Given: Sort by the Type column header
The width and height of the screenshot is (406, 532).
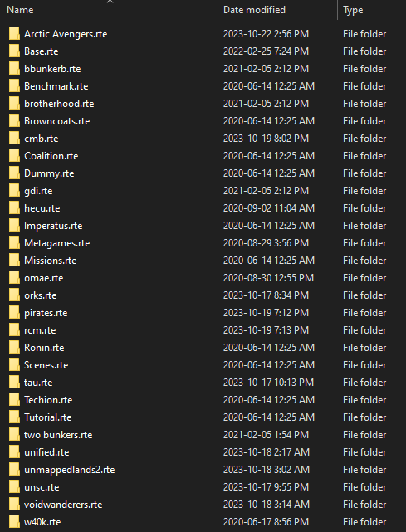Looking at the screenshot, I should (x=353, y=10).
